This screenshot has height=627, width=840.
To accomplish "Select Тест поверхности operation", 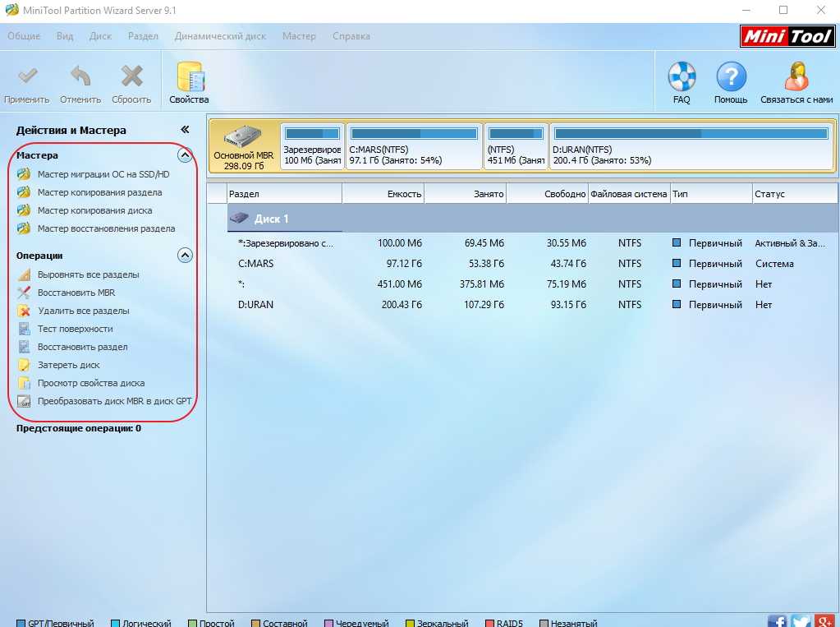I will pyautogui.click(x=75, y=329).
